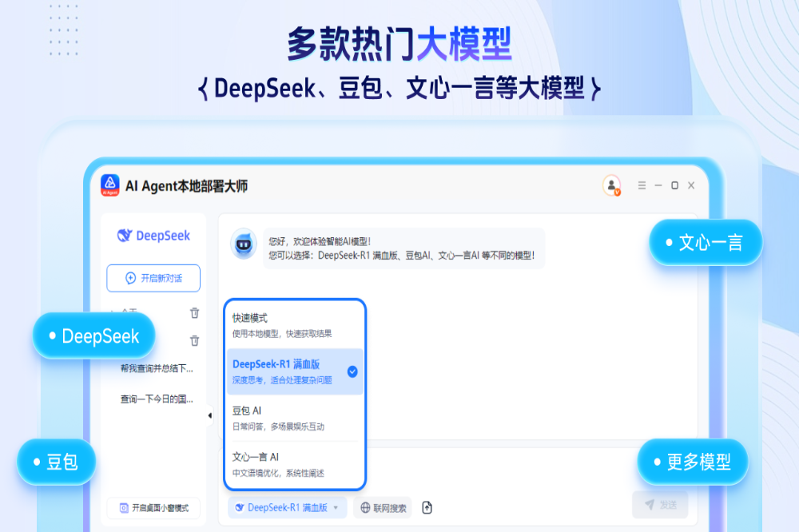Screen dimensions: 799x532
Task: Click the first trash icon in sidebar
Action: coord(194,313)
